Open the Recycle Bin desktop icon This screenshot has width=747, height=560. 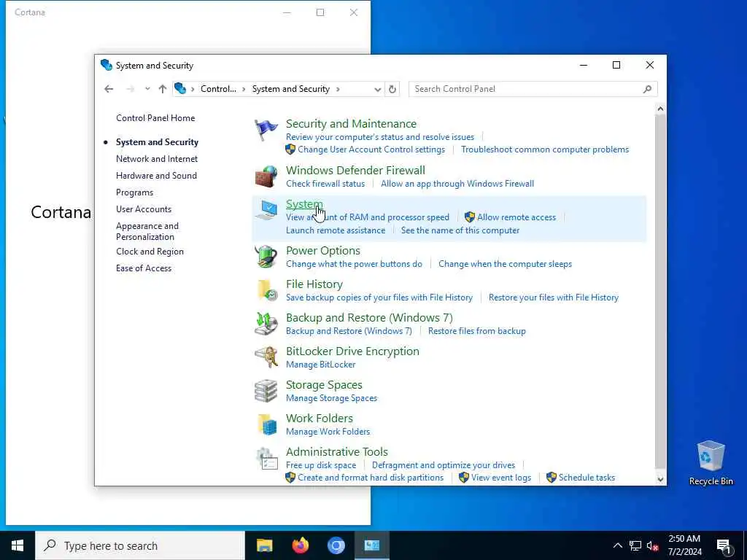point(711,463)
